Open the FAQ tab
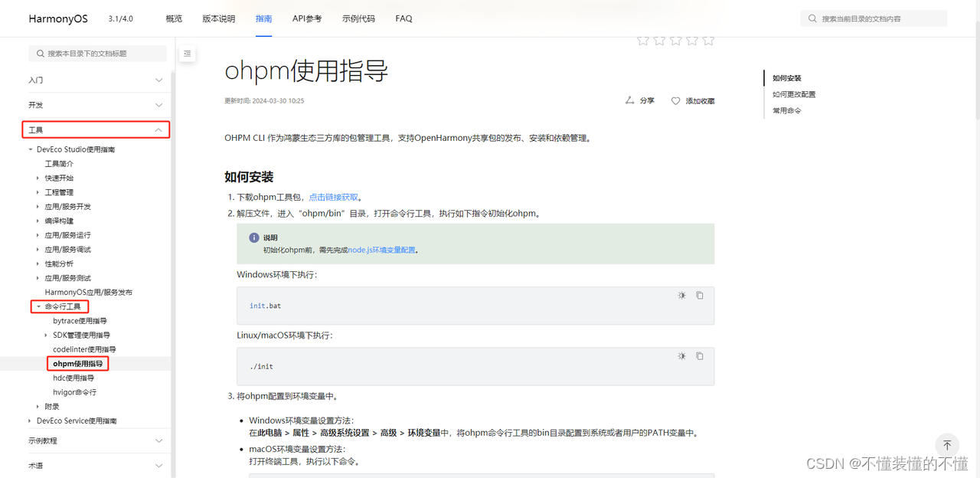980x478 pixels. click(403, 18)
